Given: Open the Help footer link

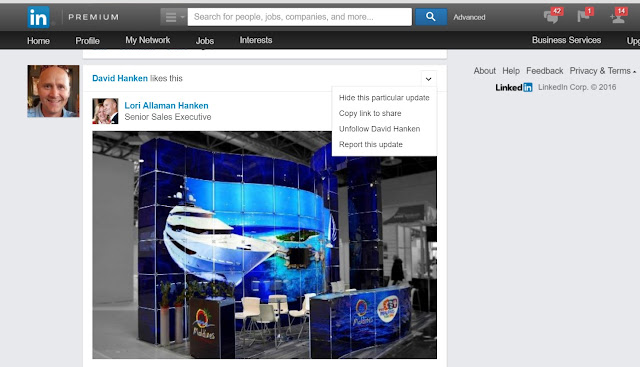Looking at the screenshot, I should [x=511, y=71].
